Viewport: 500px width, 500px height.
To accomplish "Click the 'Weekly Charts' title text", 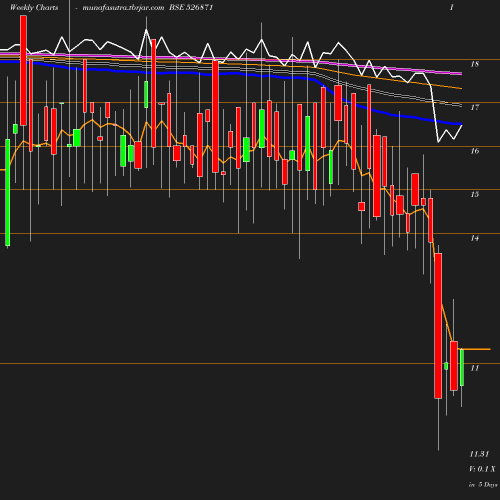I will (x=34, y=7).
